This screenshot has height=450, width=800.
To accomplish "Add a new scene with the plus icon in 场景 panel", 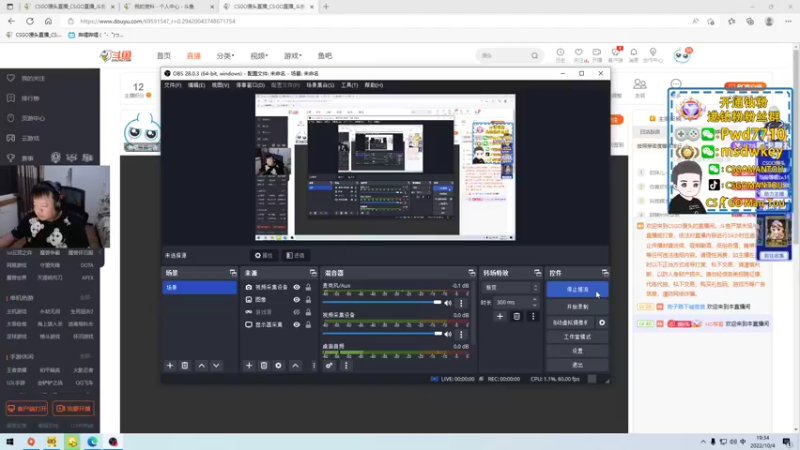I will coord(170,365).
